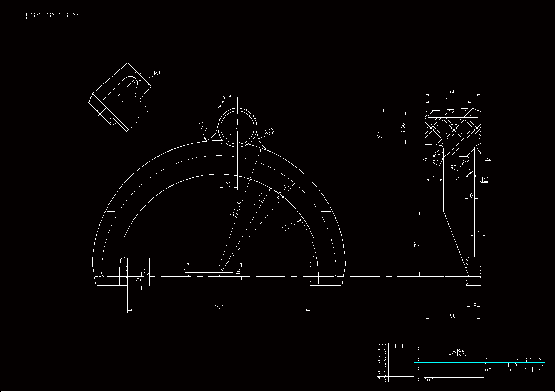The width and height of the screenshot is (555, 392).
Task: Click the ø214 diameter dimension label
Action: [x=287, y=226]
